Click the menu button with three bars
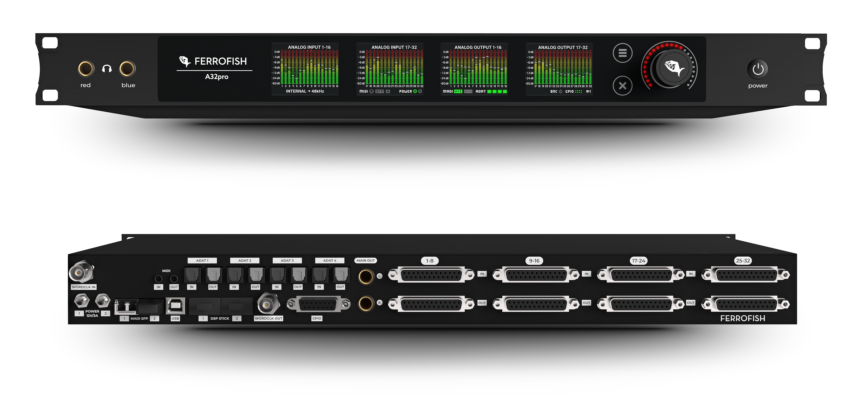The height and width of the screenshot is (402, 868). point(622,53)
